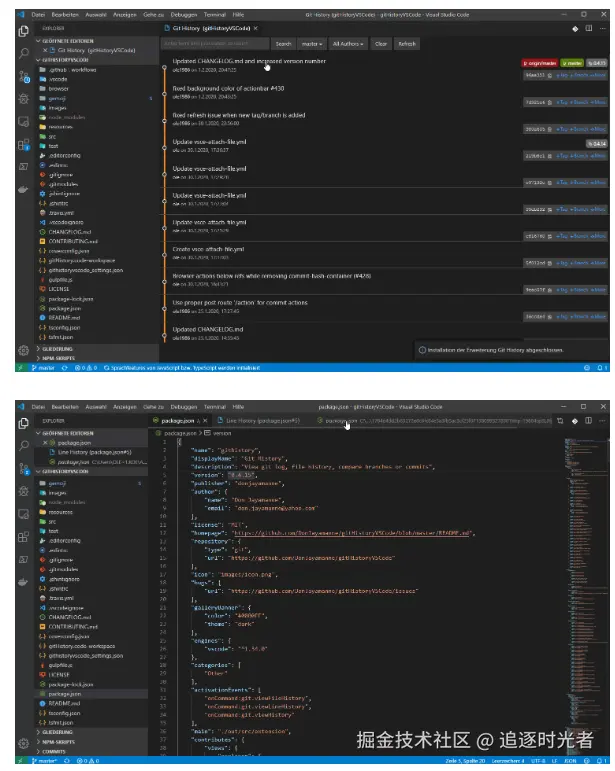
Task: Click the Search button in Git History
Action: click(283, 44)
